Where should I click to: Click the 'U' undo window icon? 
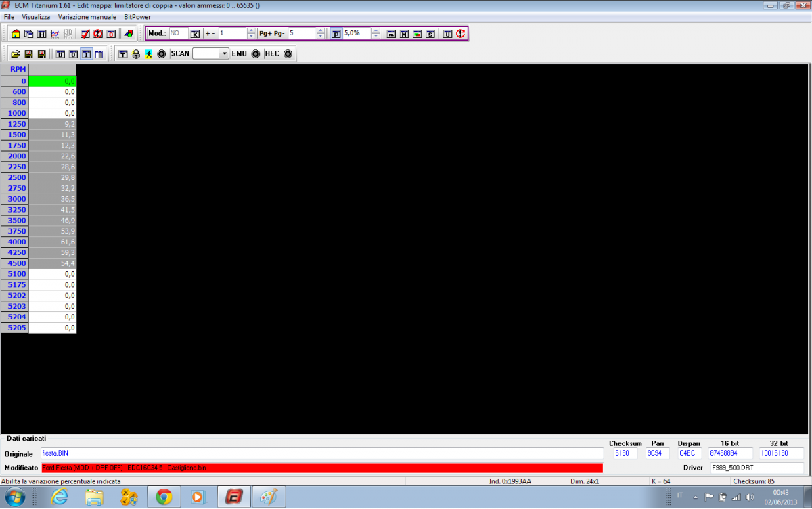[x=447, y=34]
